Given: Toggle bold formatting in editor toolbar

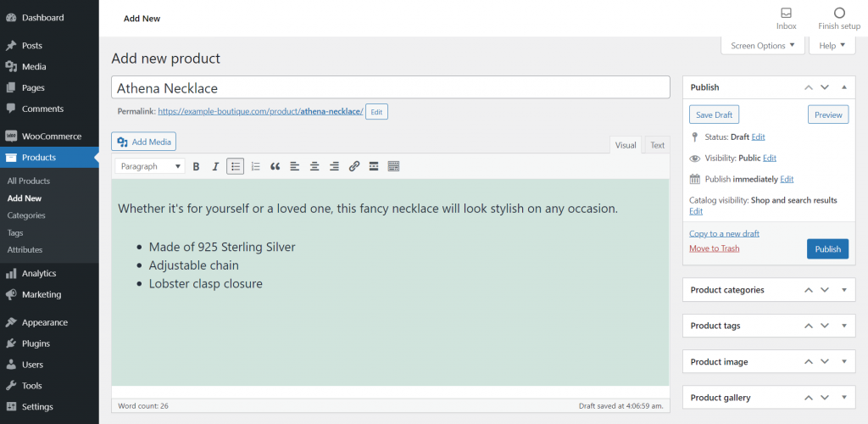Looking at the screenshot, I should [196, 167].
